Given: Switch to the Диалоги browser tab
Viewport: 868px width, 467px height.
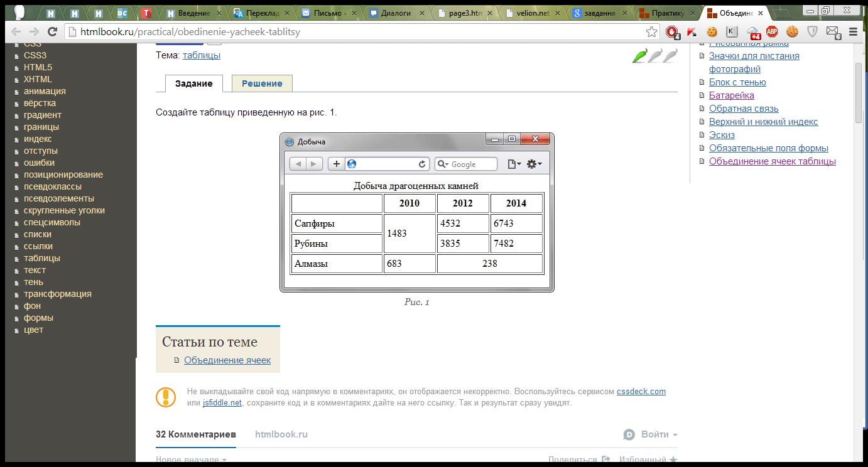Looking at the screenshot, I should (x=396, y=13).
